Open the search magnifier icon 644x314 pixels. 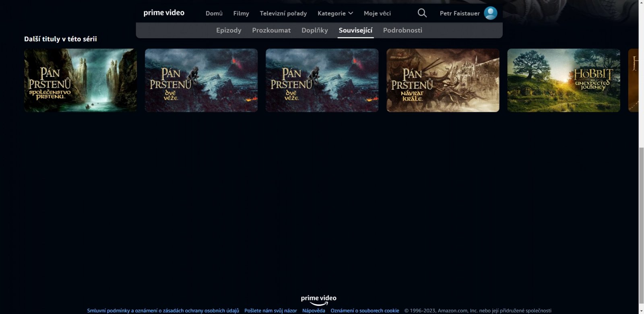tap(422, 13)
